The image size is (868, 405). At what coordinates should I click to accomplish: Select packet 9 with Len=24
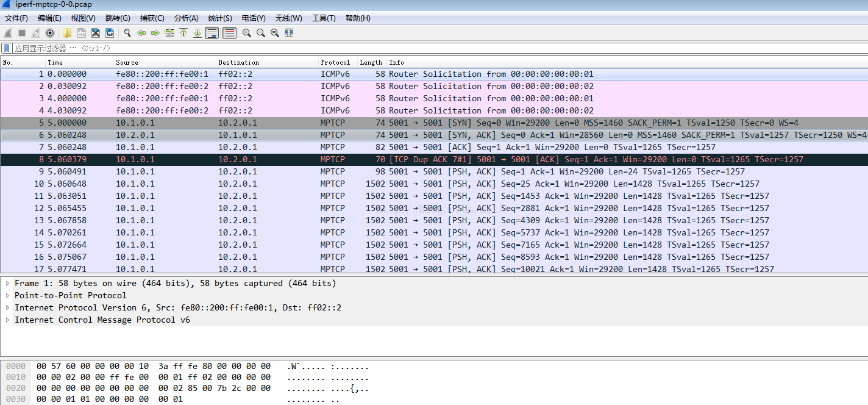point(434,171)
